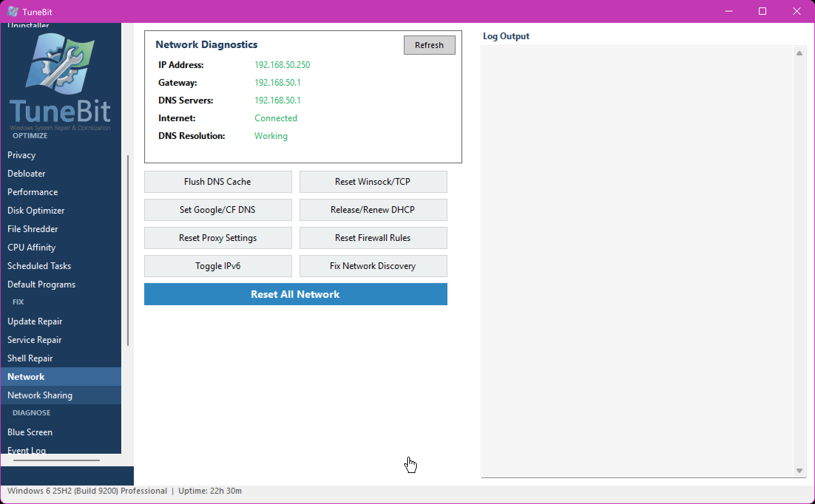Set Google/CF DNS servers
Viewport: 815px width, 504px height.
218,210
